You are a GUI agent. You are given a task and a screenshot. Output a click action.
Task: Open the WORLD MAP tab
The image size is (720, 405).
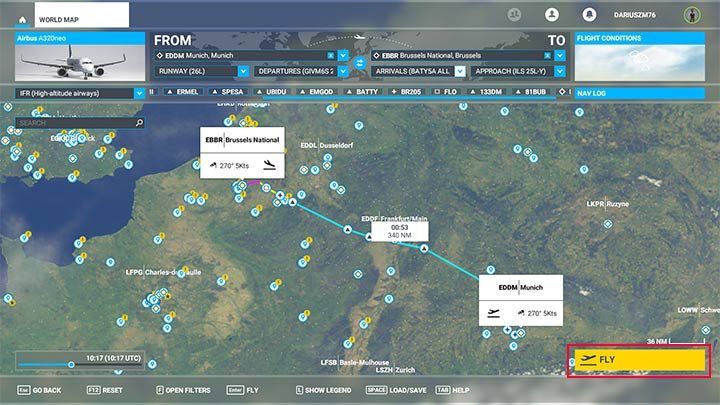pyautogui.click(x=82, y=15)
